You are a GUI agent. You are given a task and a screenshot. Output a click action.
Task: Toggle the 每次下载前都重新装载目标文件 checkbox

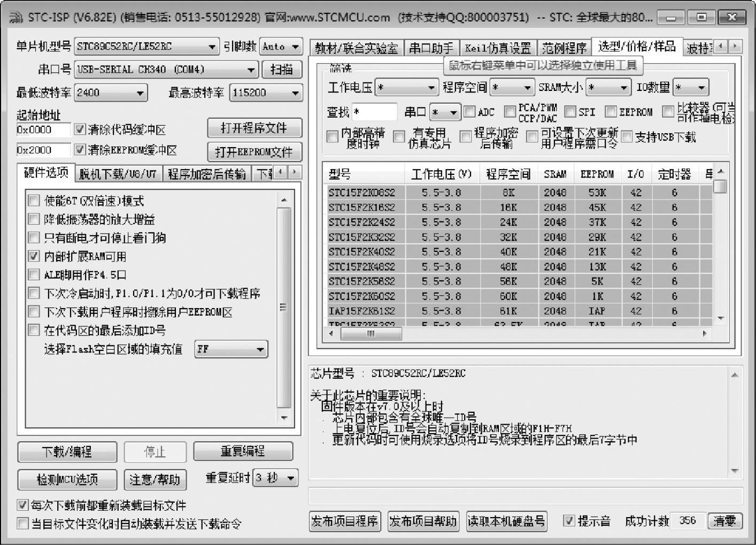click(x=22, y=505)
